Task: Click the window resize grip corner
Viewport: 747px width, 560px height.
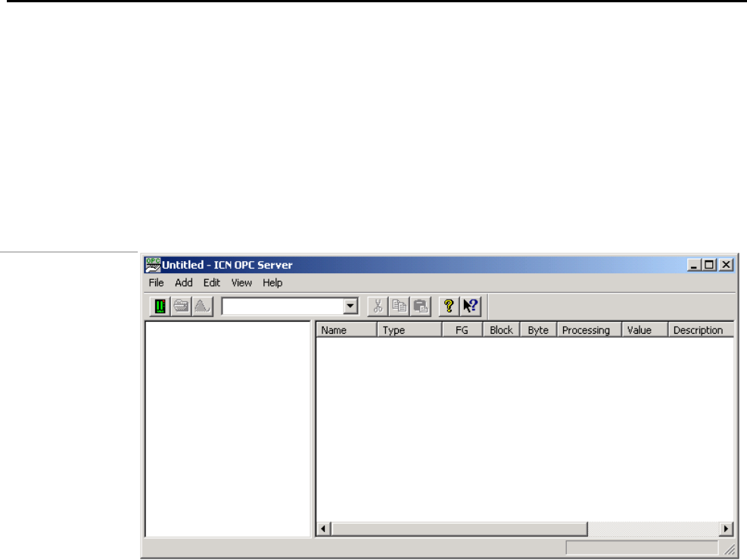Action: point(729,549)
